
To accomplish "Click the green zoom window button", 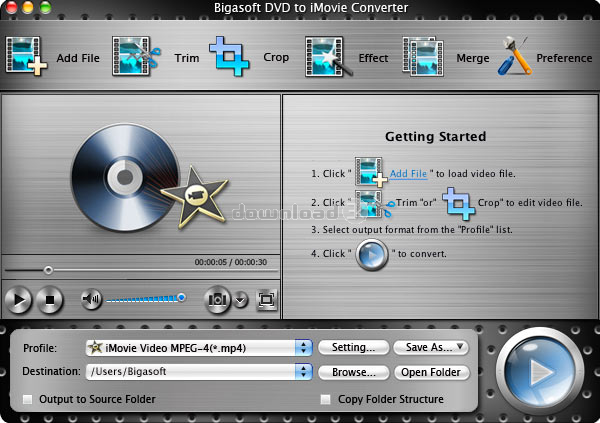I will (45, 7).
